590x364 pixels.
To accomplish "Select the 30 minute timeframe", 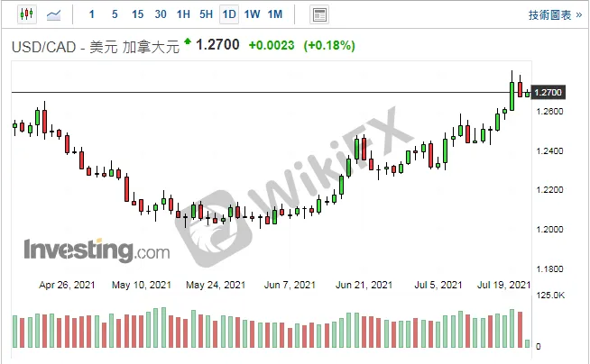I will pyautogui.click(x=161, y=14).
